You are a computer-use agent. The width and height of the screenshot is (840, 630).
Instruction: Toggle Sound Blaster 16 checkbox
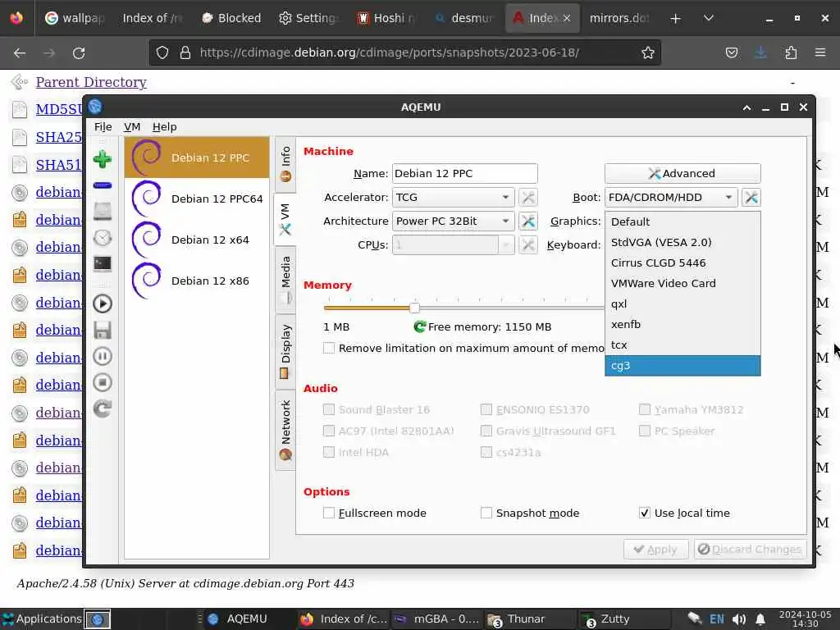point(329,410)
